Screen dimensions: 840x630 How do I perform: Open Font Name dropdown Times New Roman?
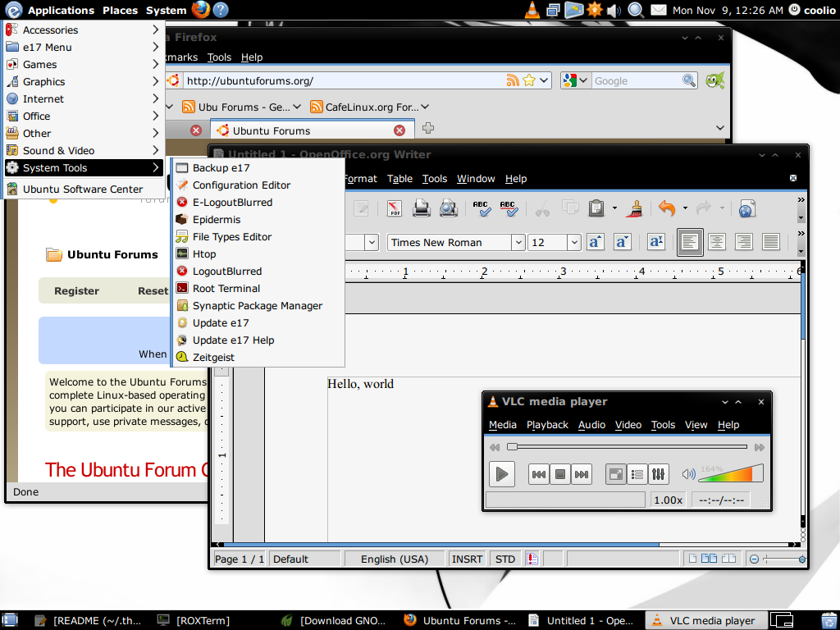pyautogui.click(x=518, y=242)
